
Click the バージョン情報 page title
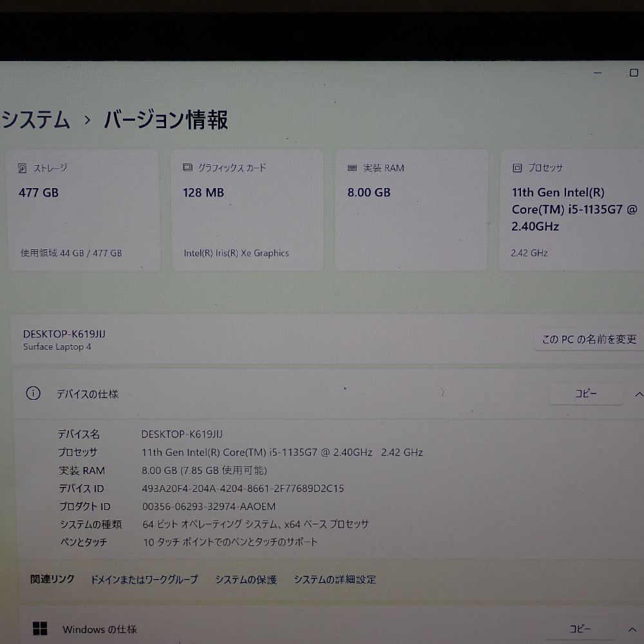click(166, 120)
